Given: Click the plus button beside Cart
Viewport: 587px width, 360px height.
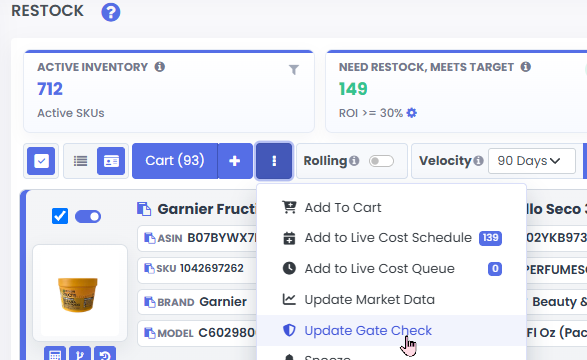Looking at the screenshot, I should 235,161.
